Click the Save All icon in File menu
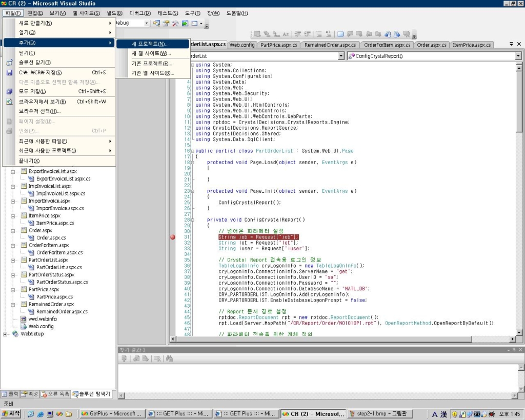This screenshot has height=420, width=525. (9, 91)
